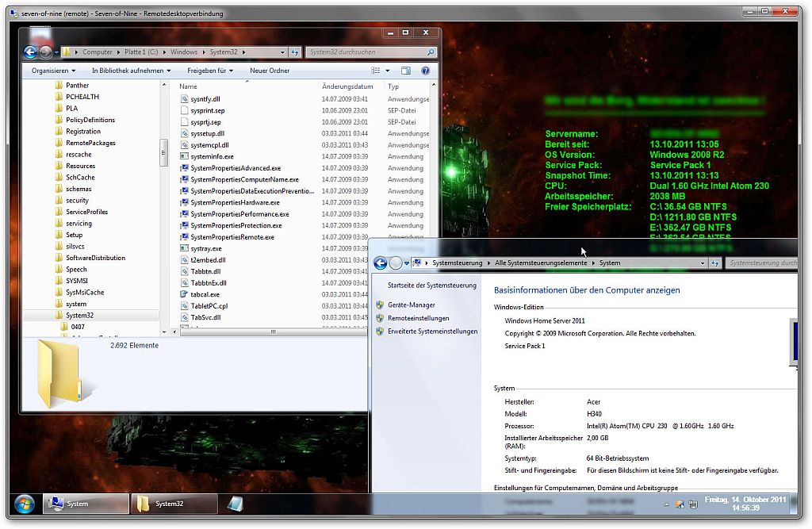Expand the arrow after Computer in breadcrumb
Screen dimensions: 812x529
click(x=118, y=52)
